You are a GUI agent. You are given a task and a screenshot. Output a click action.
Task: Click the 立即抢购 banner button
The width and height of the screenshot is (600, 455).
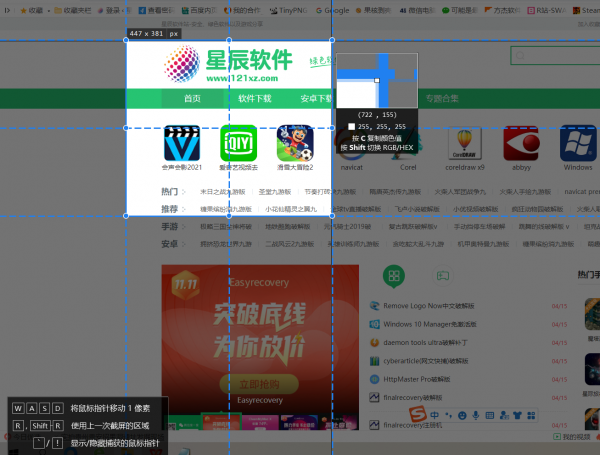point(259,384)
